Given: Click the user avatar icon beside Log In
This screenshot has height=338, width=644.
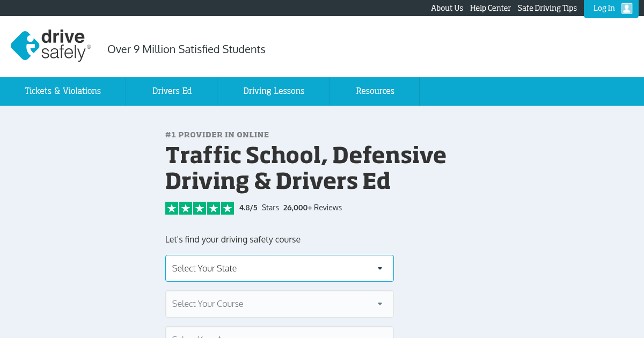Looking at the screenshot, I should (627, 8).
